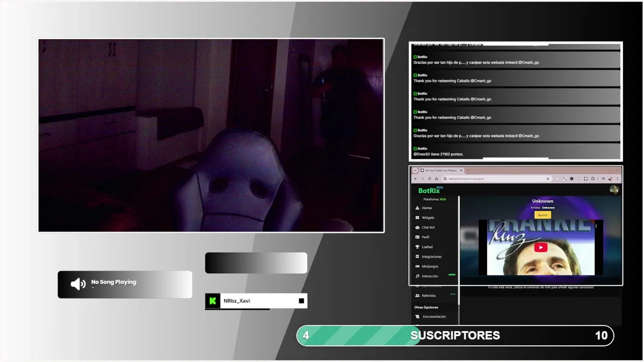Select the Perfil card icon
Viewport: 644px width, 362px height.
coord(417,237)
